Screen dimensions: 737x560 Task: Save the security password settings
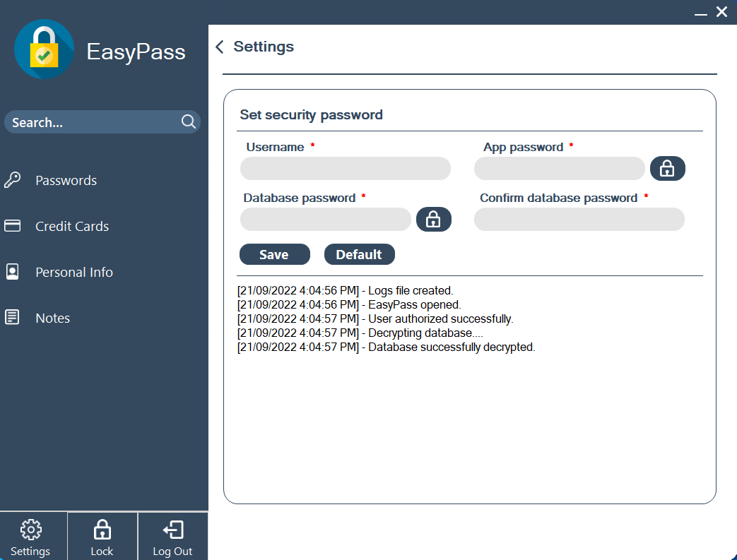pos(274,254)
